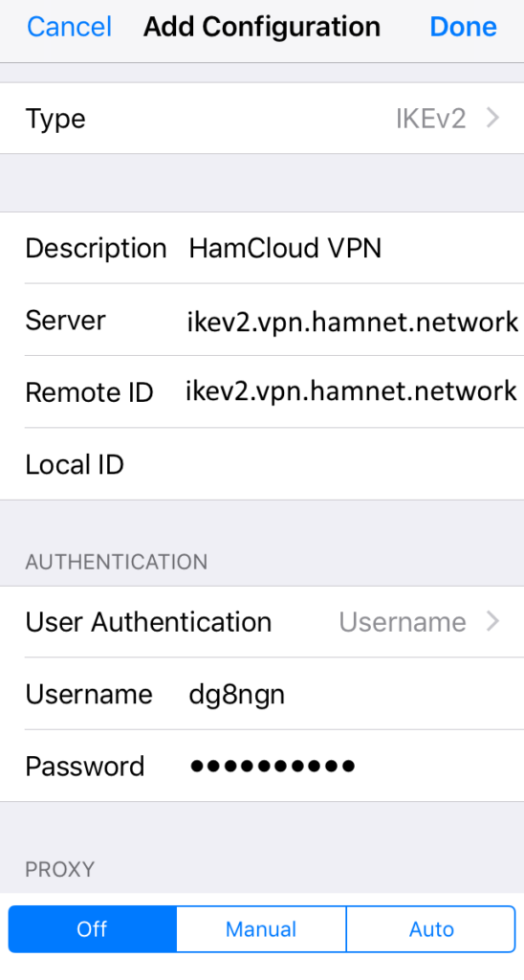Tap the empty Local ID field
Viewport: 524px width, 980px height.
coord(353,464)
